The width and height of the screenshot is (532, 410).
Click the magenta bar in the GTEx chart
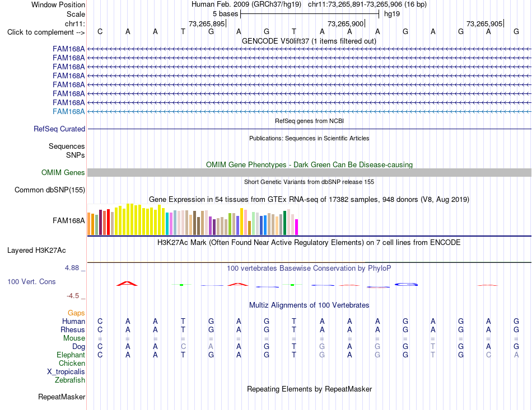[x=297, y=227]
